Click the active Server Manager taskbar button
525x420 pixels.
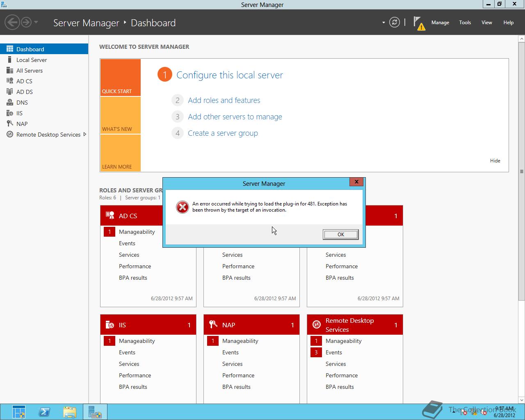tap(95, 412)
